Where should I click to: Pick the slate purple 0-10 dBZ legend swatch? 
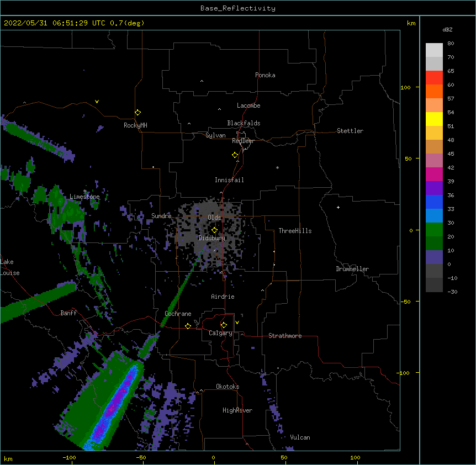point(434,257)
